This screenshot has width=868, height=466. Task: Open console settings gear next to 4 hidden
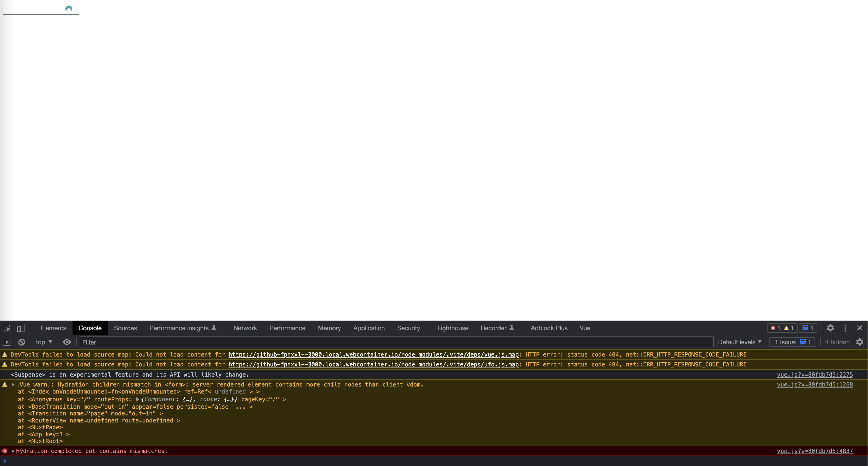tap(860, 342)
